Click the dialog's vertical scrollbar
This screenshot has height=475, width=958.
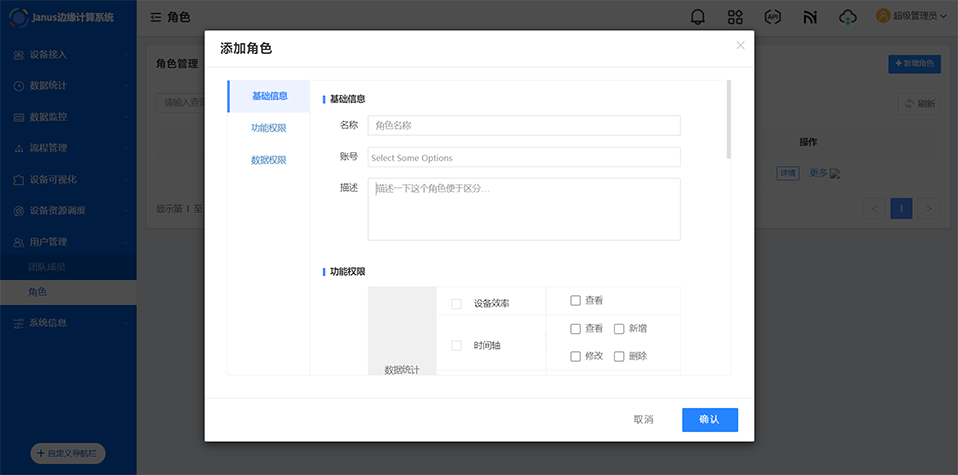coord(728,120)
